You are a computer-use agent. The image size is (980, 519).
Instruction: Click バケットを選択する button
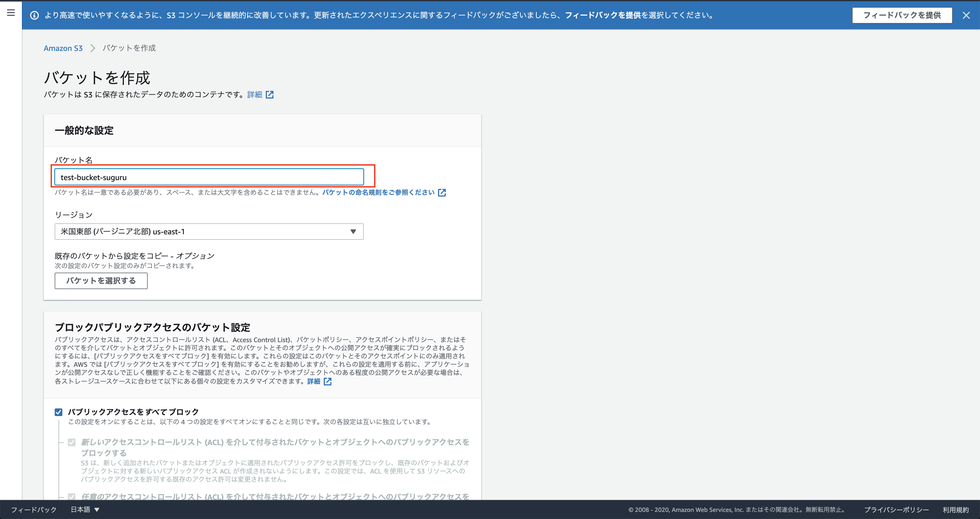pyautogui.click(x=101, y=281)
